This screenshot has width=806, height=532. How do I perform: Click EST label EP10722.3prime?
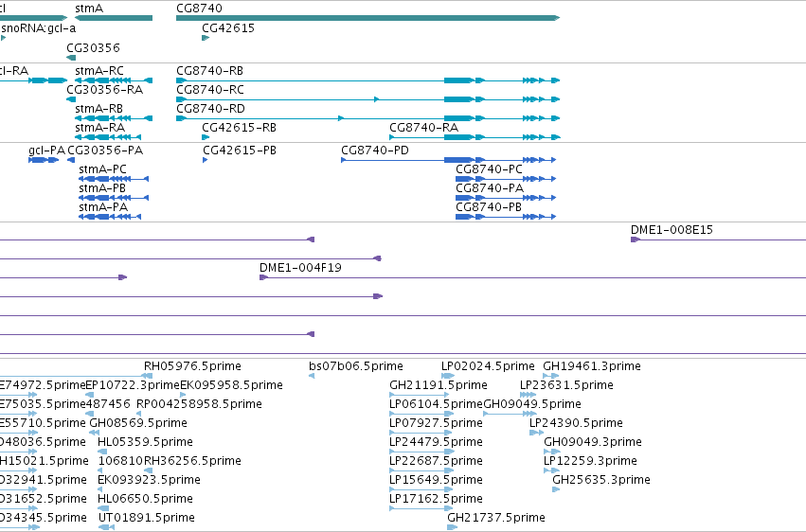pyautogui.click(x=133, y=385)
